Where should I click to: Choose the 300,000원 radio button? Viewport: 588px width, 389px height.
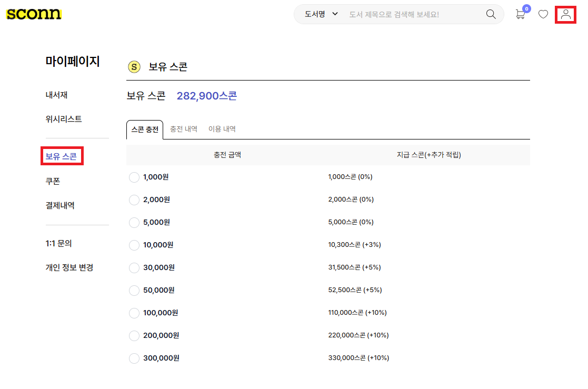coord(134,358)
